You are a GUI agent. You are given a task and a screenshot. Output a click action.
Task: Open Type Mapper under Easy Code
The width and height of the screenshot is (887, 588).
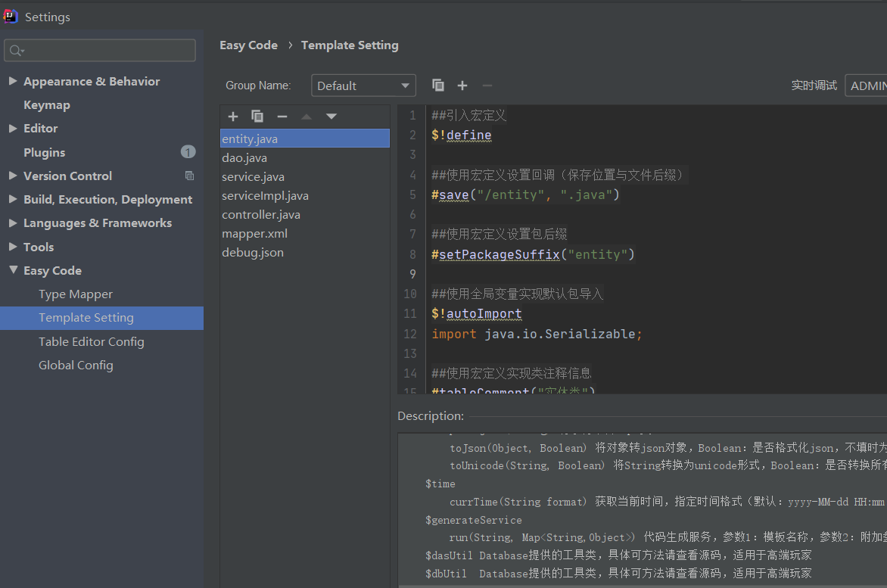[76, 294]
